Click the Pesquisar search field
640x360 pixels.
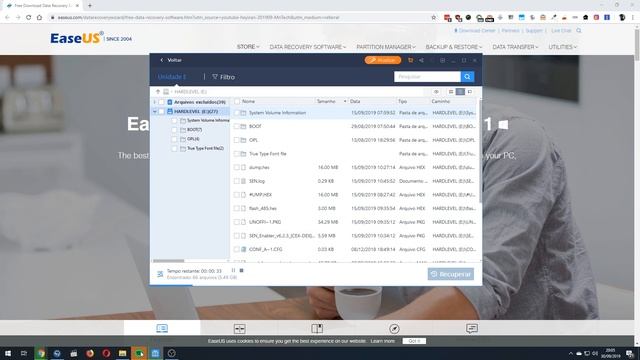click(x=427, y=77)
